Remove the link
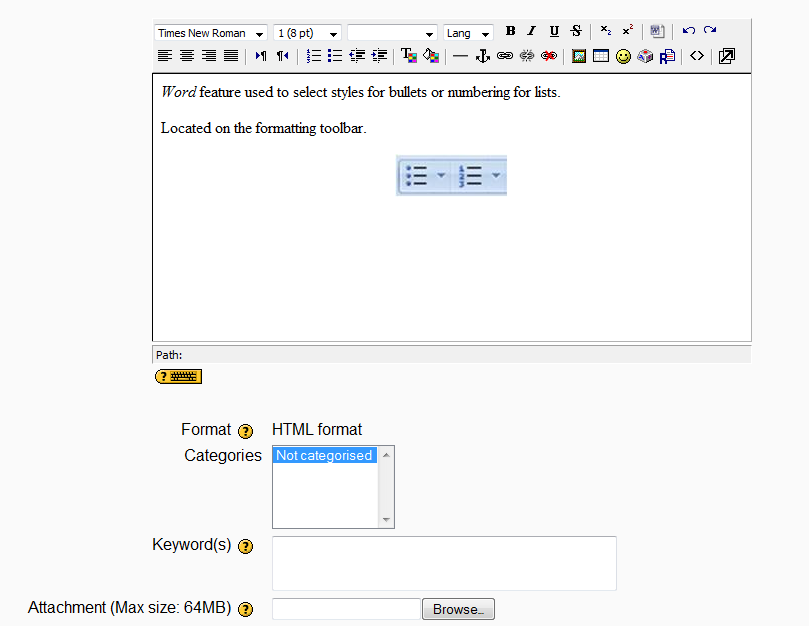This screenshot has height=626, width=809. (x=527, y=56)
